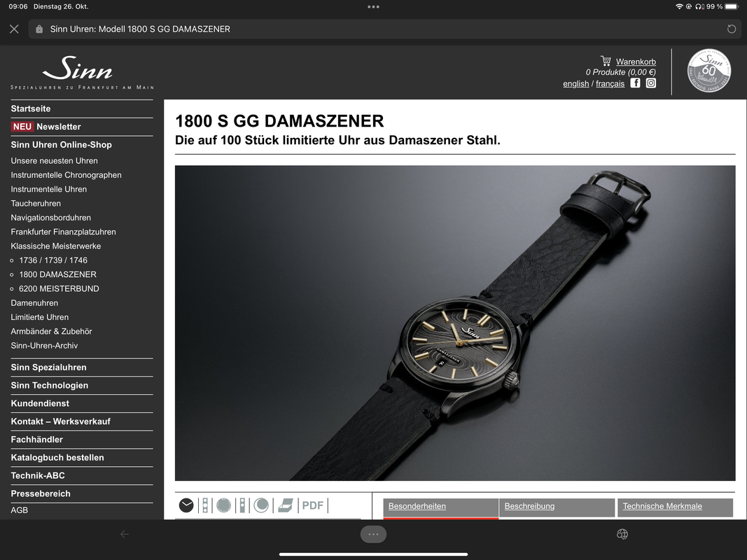Tap the globe icon in bottom bar
This screenshot has height=560, width=747.
(x=622, y=534)
